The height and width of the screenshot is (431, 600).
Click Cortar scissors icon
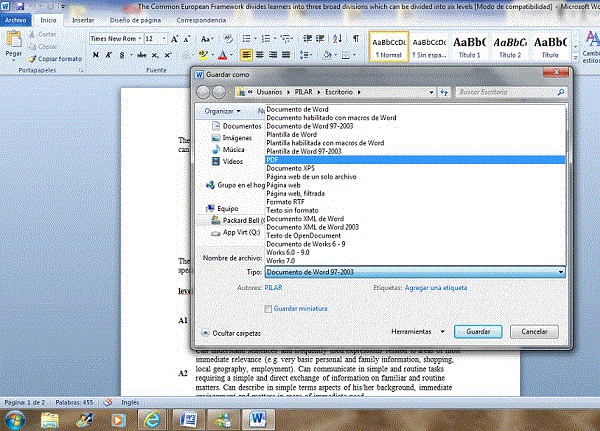pyautogui.click(x=32, y=34)
